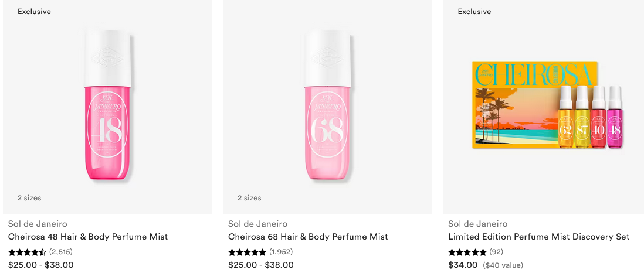Image resolution: width=644 pixels, height=273 pixels.
Task: Click the star rating for the Discovery Set
Action: point(467,252)
